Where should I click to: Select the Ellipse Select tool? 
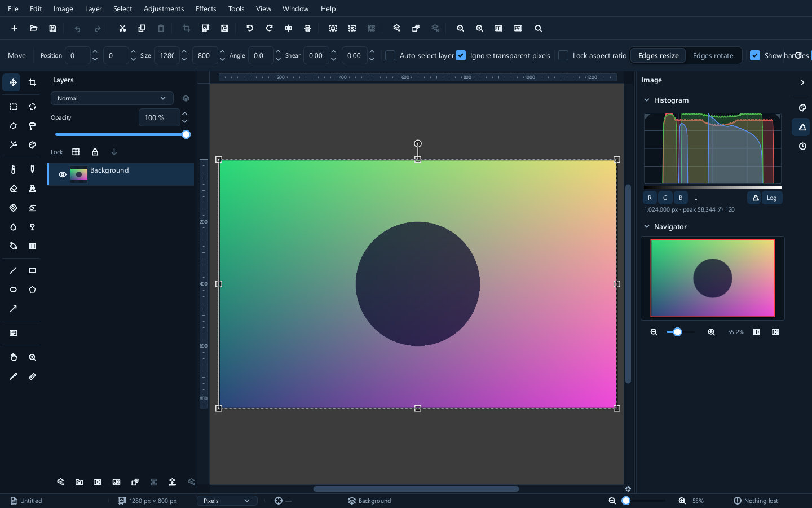(x=32, y=107)
